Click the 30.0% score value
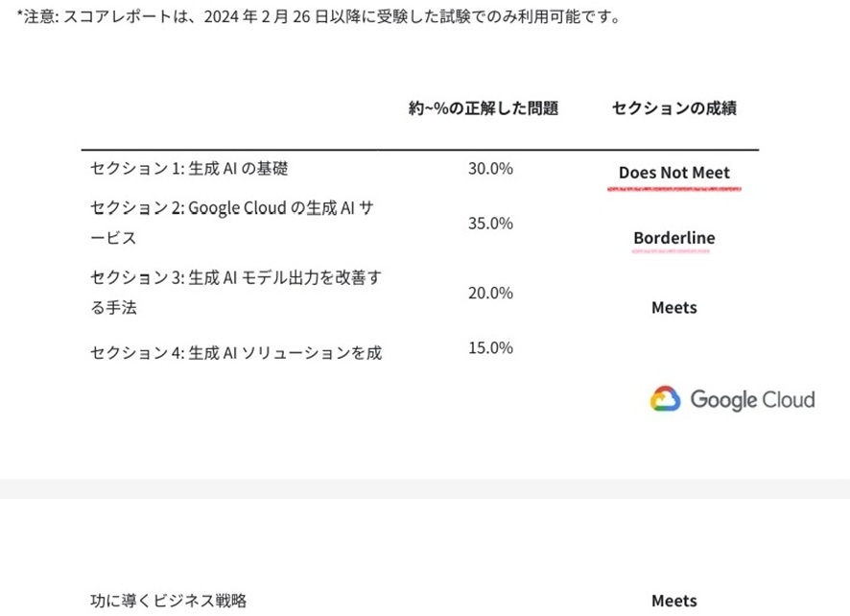Image resolution: width=850 pixels, height=616 pixels. (490, 169)
